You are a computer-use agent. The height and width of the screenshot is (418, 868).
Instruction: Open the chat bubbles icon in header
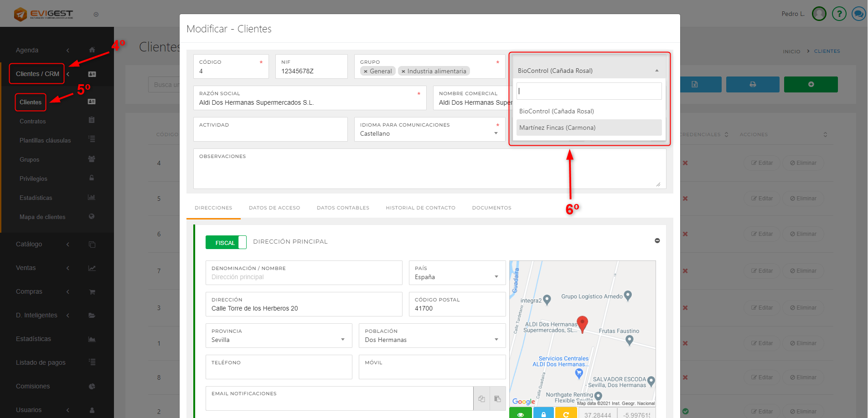coord(858,14)
